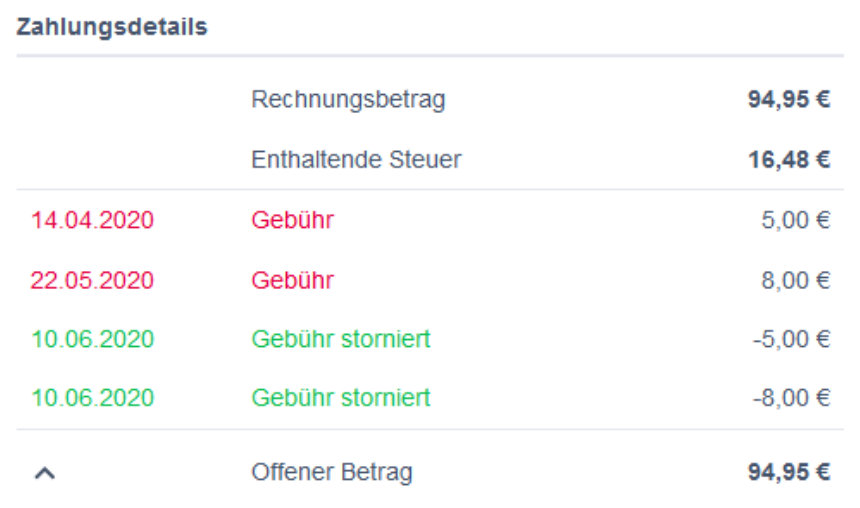Screen dimensions: 860x508
Task: Click the tax amount 16,48 €
Action: pos(788,159)
